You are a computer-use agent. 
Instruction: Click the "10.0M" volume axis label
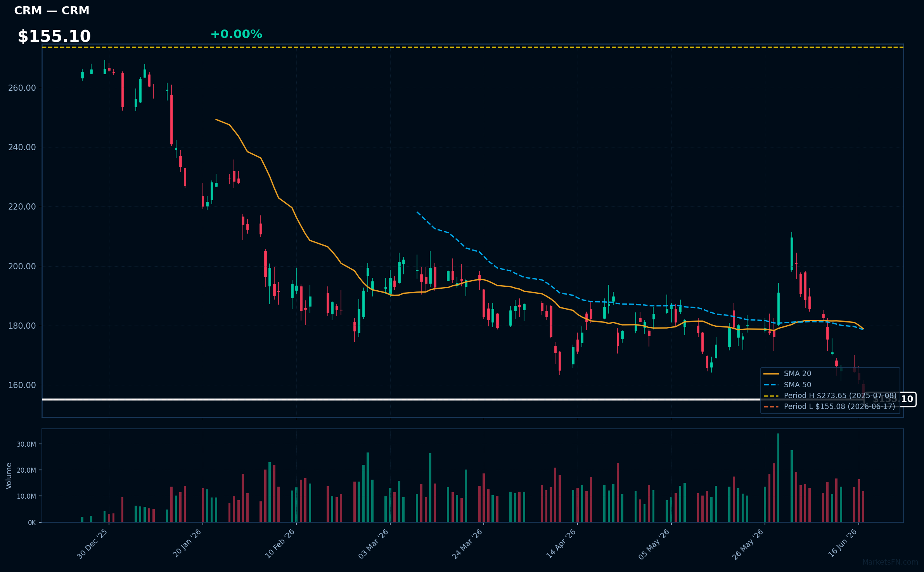click(26, 496)
